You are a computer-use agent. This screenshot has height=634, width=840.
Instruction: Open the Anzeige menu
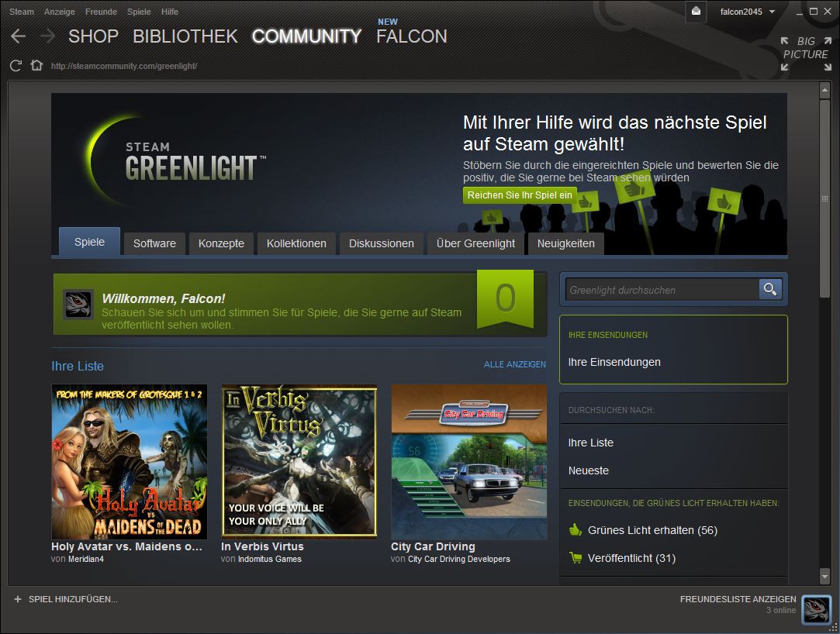pos(60,12)
